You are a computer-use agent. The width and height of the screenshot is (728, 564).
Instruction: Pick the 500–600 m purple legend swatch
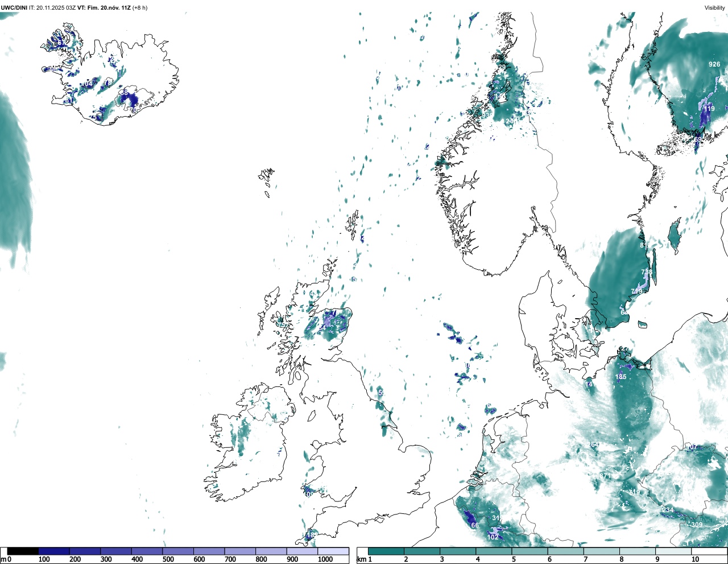[x=178, y=551]
